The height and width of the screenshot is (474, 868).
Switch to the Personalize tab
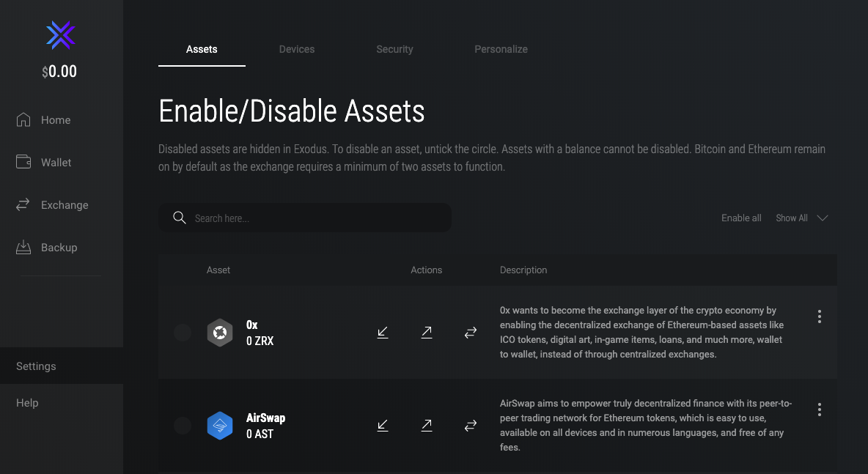pos(501,49)
